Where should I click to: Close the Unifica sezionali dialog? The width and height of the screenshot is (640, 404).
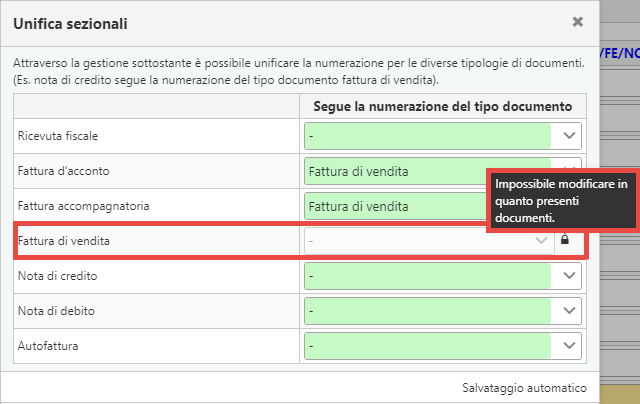pos(577,22)
